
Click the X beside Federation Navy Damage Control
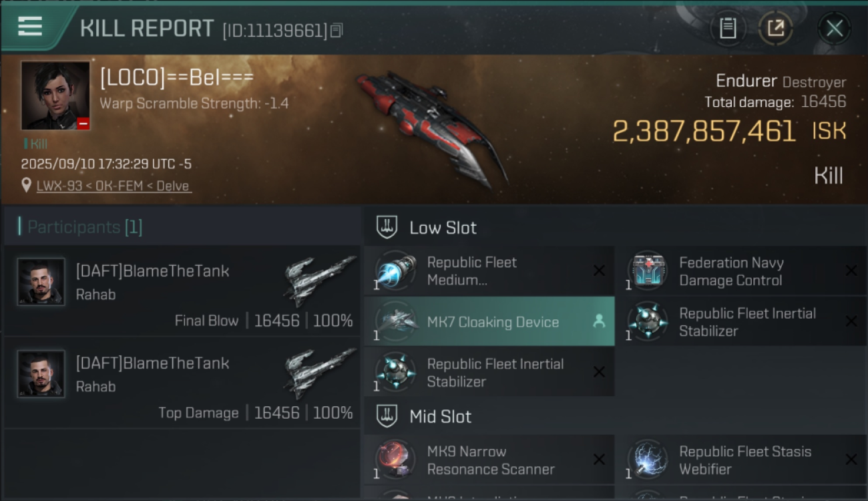851,271
